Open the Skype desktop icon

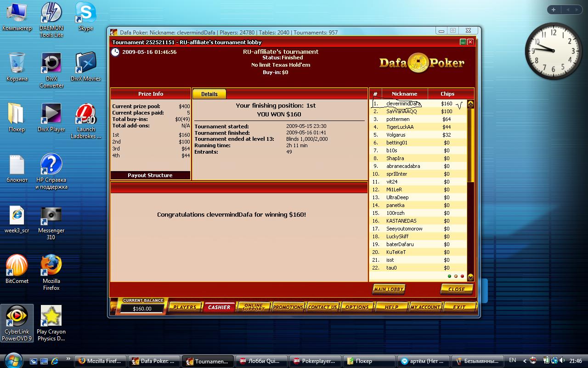(x=85, y=13)
